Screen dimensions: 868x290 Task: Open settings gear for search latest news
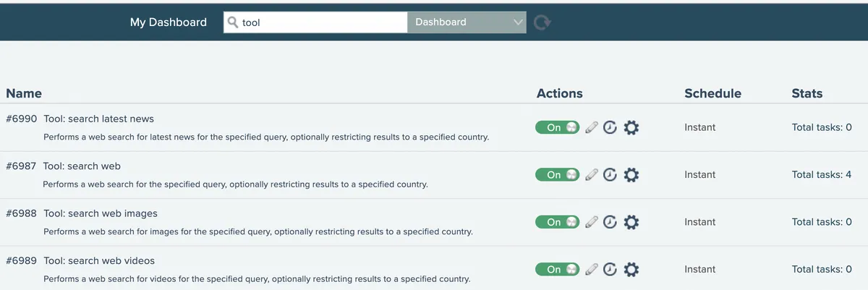[631, 127]
